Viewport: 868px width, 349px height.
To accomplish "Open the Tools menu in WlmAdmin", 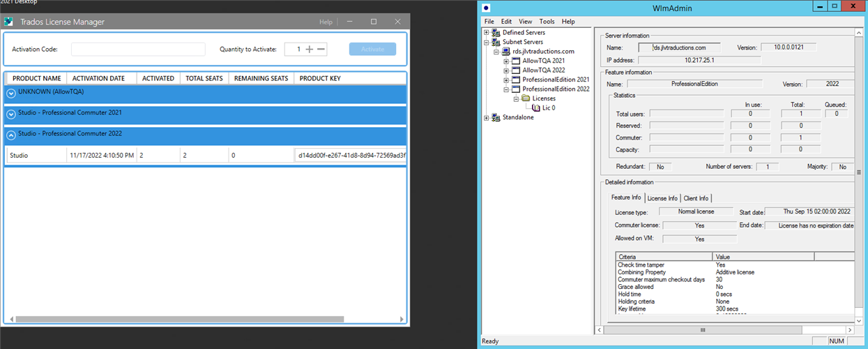I will click(547, 22).
